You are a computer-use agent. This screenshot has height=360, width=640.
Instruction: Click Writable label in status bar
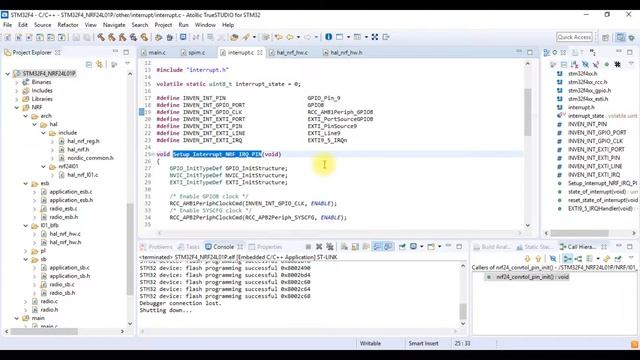coord(370,344)
